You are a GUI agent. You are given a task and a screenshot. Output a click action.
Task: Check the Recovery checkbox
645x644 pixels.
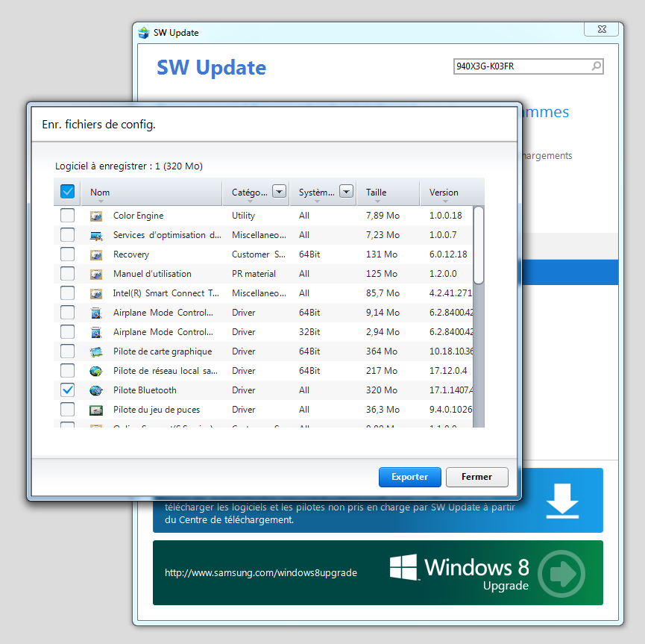[x=67, y=254]
